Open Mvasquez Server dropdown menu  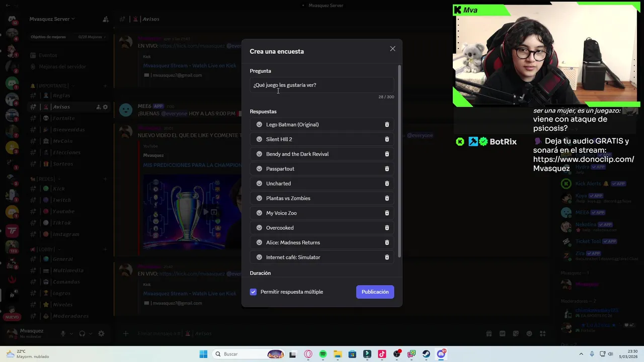tap(52, 19)
